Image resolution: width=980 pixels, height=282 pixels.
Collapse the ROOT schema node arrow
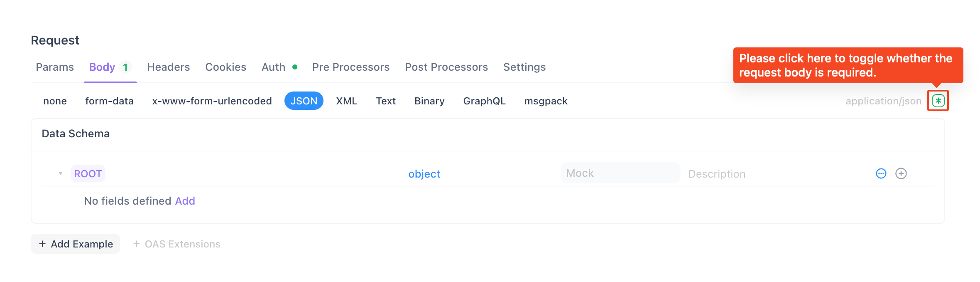point(61,173)
